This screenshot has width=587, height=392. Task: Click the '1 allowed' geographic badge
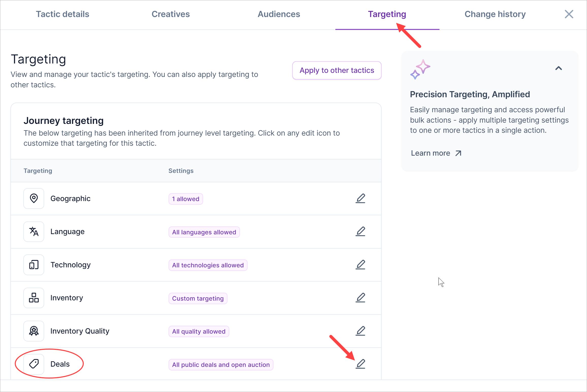pyautogui.click(x=186, y=199)
